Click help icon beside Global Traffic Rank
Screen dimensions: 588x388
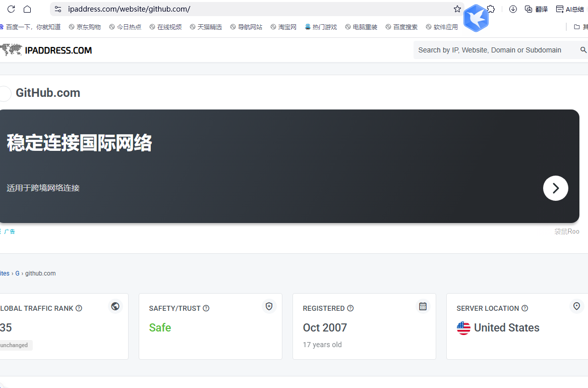[x=79, y=308]
